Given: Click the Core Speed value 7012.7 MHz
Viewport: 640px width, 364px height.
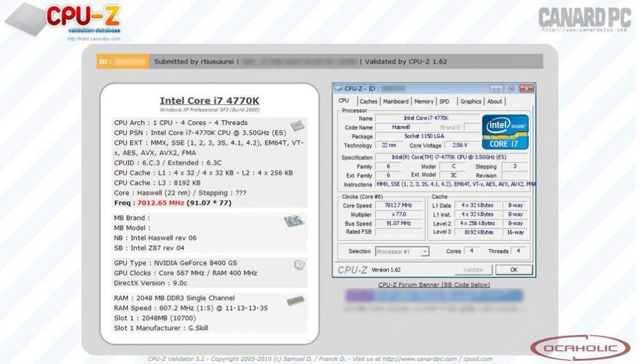Looking at the screenshot, I should [398, 205].
